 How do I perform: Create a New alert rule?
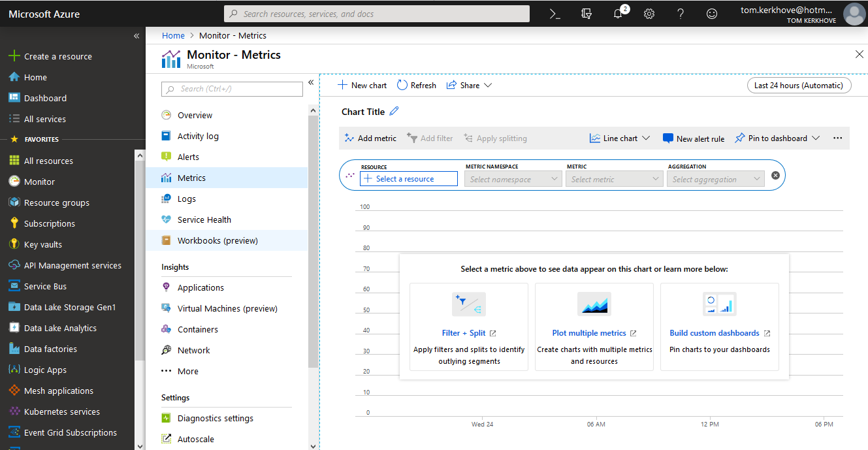[x=694, y=138]
